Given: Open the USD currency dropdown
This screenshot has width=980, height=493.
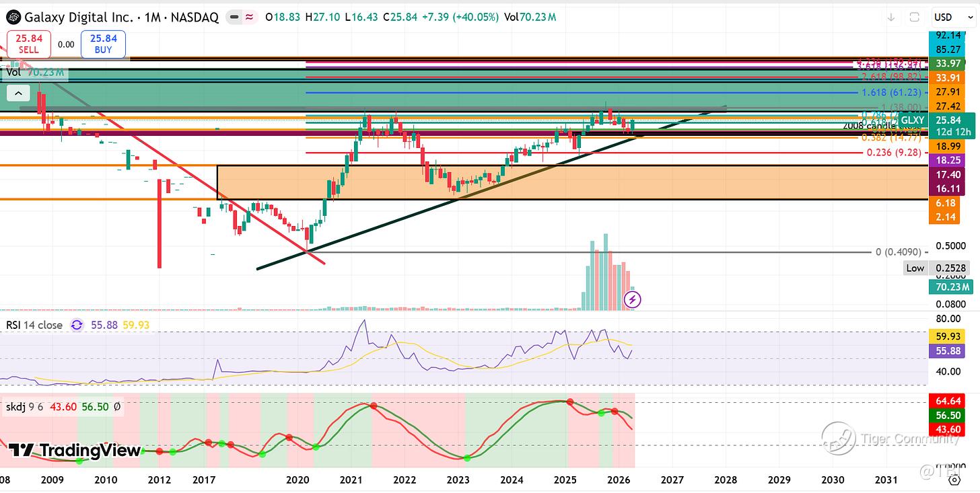Looking at the screenshot, I should 952,17.
